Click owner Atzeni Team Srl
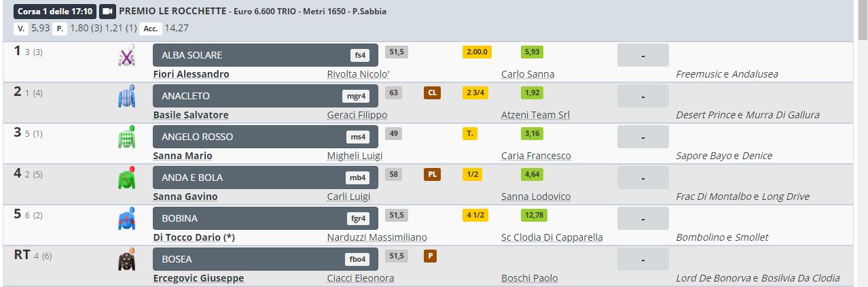Screen dimensions: 868x287 (535, 115)
